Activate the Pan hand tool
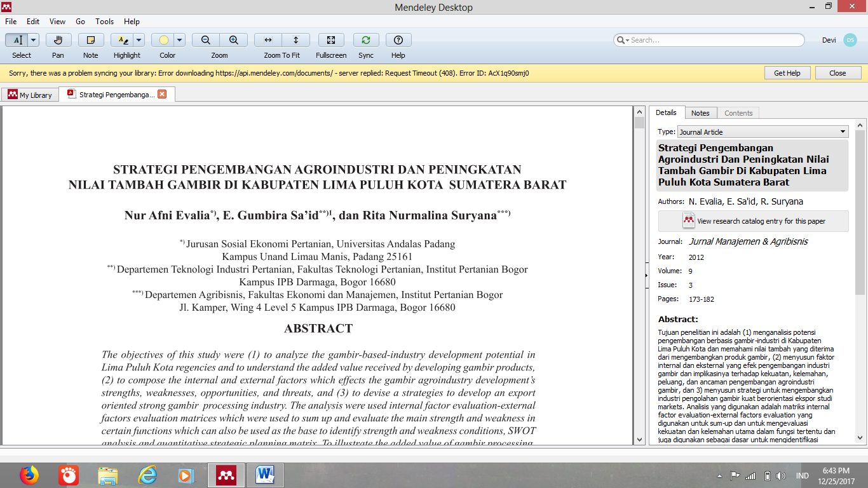The width and height of the screenshot is (868, 488). (58, 40)
